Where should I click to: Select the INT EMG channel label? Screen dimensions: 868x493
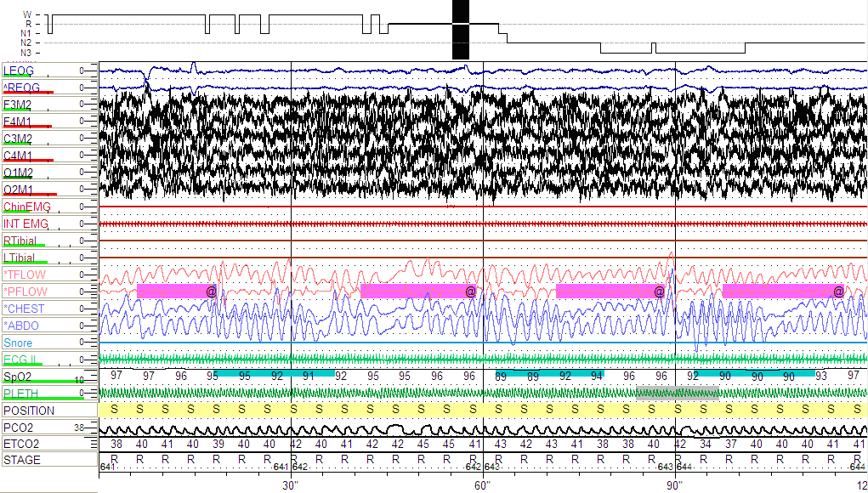26,224
